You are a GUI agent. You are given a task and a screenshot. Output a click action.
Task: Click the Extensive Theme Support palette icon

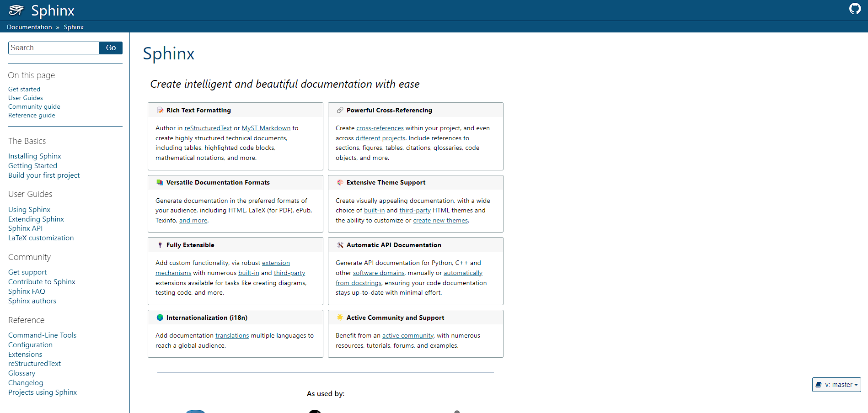pos(340,182)
